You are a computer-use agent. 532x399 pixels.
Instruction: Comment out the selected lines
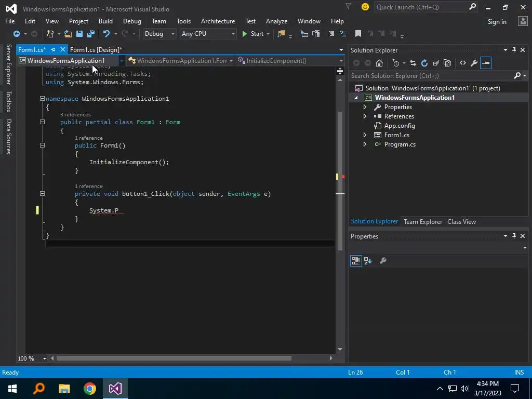point(331,34)
